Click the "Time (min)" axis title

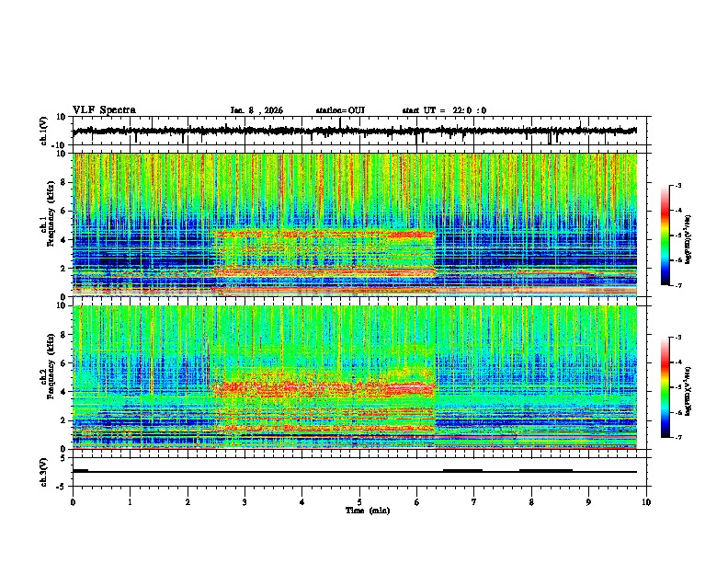tap(368, 511)
